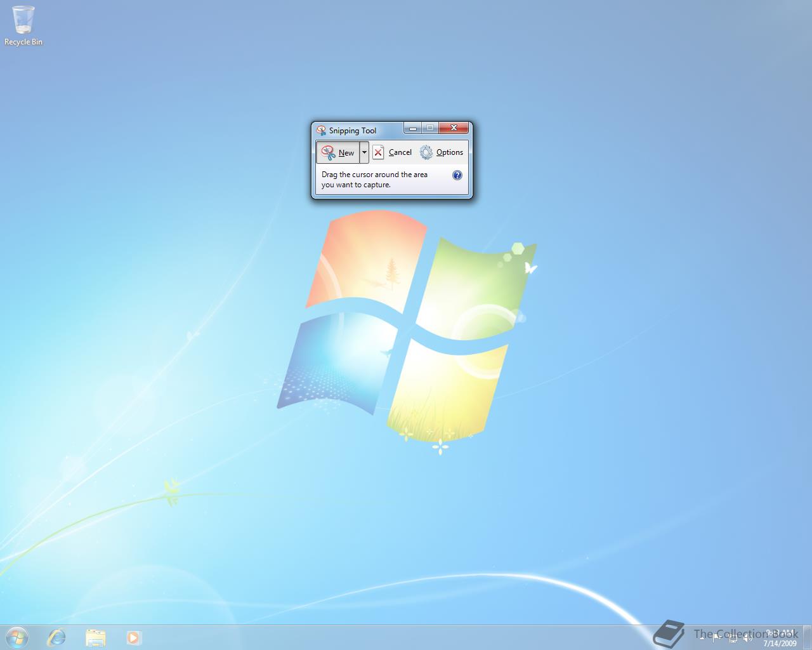Open the New snip type dropdown arrow

[x=364, y=152]
